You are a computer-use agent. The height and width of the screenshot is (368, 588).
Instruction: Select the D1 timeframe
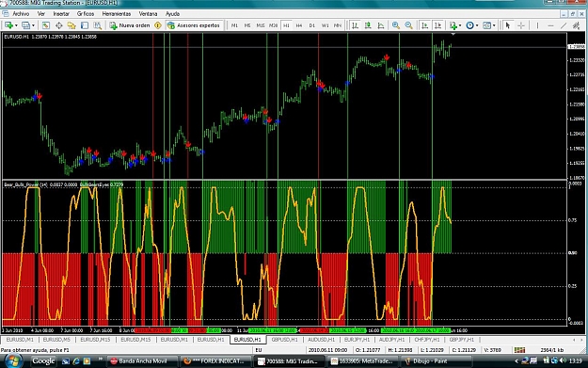312,25
